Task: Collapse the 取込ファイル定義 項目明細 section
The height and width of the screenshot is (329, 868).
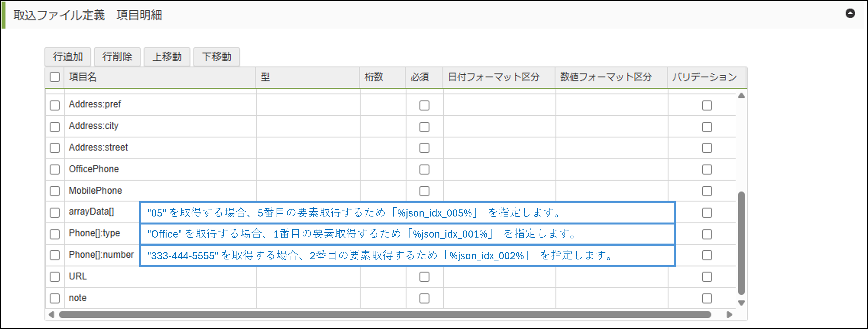Action: tap(850, 14)
